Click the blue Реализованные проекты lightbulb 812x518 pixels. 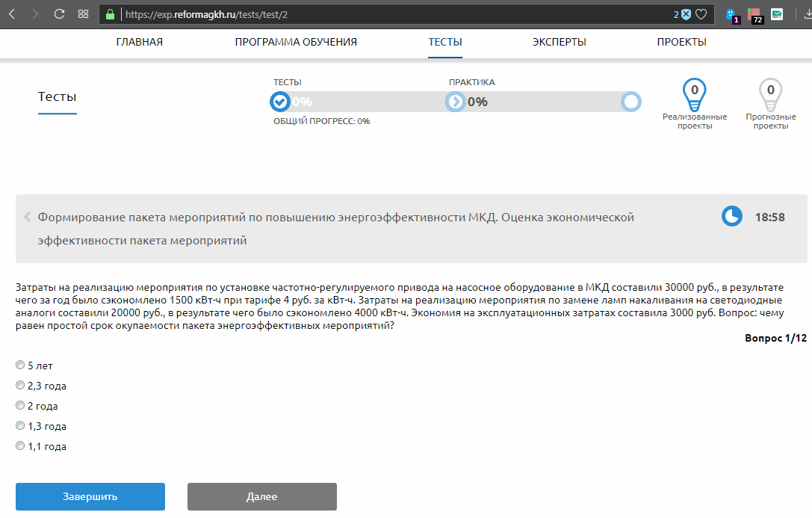pyautogui.click(x=695, y=94)
